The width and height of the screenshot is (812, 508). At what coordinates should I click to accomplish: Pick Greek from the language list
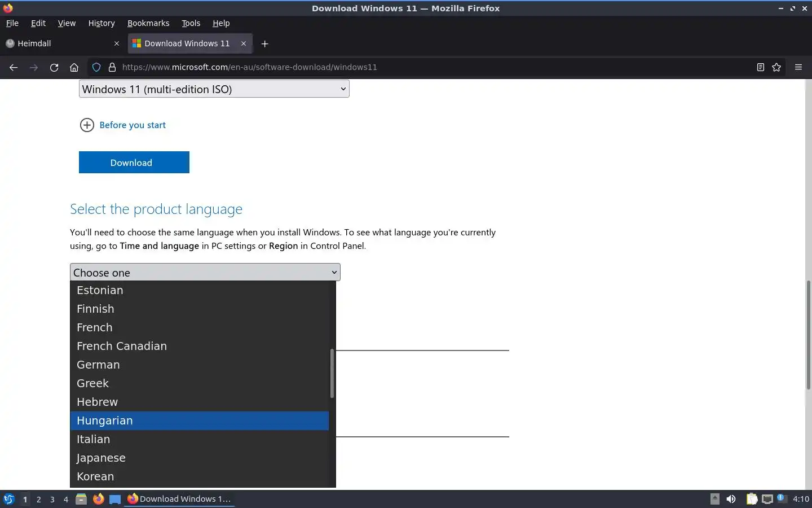pos(200,383)
